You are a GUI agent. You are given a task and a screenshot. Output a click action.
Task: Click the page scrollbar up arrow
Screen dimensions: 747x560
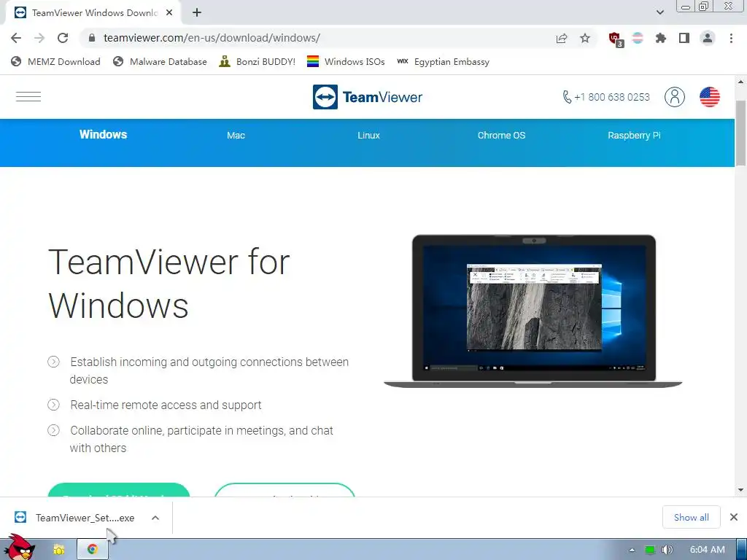coord(741,82)
